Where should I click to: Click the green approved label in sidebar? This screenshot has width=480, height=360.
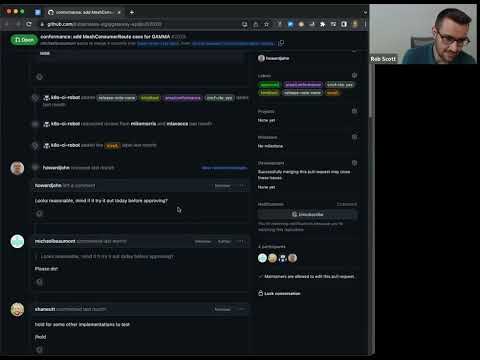tap(269, 85)
